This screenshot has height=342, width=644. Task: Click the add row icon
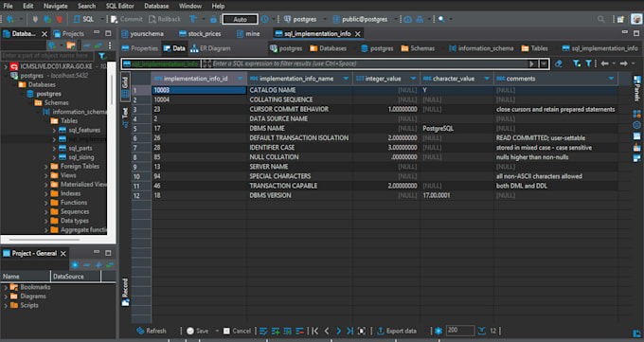276,331
